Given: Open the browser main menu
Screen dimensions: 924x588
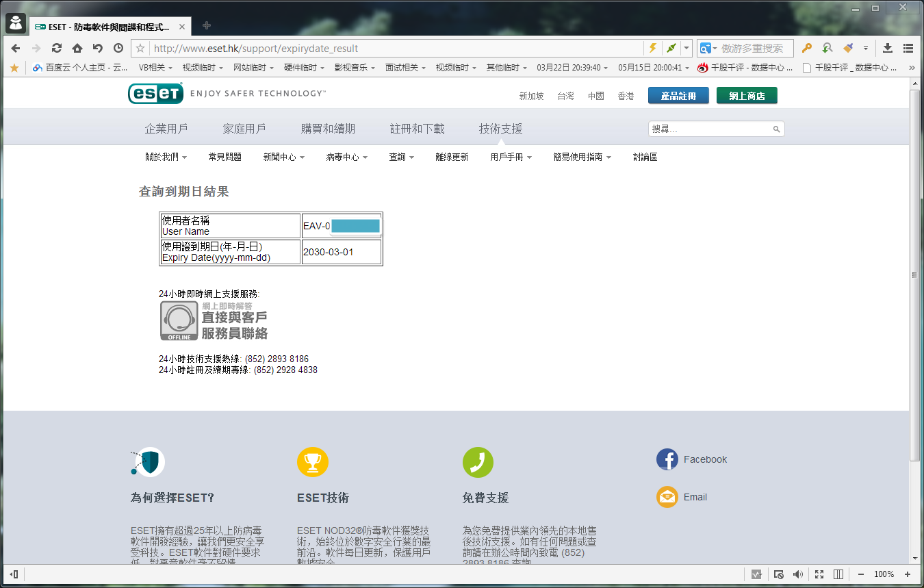Looking at the screenshot, I should tap(908, 48).
